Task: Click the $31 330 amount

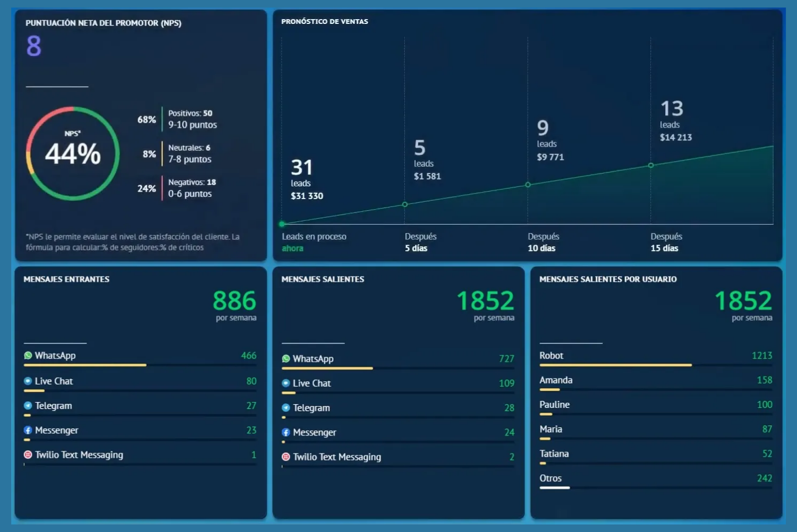Action: 307,196
